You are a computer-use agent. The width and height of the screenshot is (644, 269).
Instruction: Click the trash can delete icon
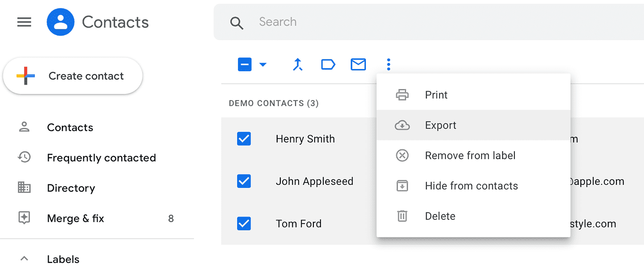tap(402, 216)
